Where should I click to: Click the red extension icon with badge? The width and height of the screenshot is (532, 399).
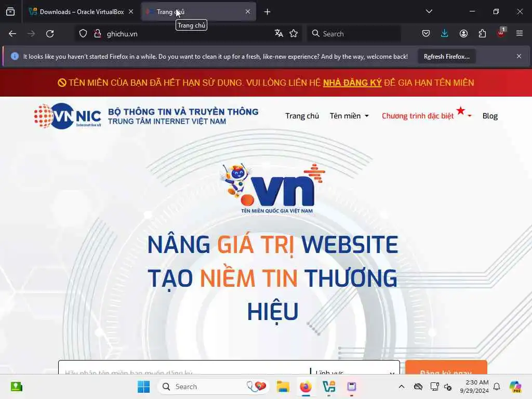[x=501, y=33]
